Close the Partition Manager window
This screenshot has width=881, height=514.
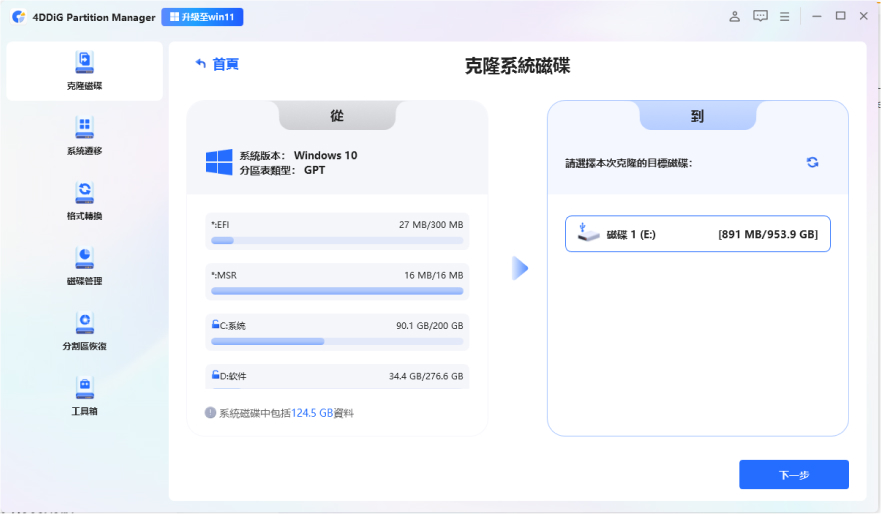[864, 16]
